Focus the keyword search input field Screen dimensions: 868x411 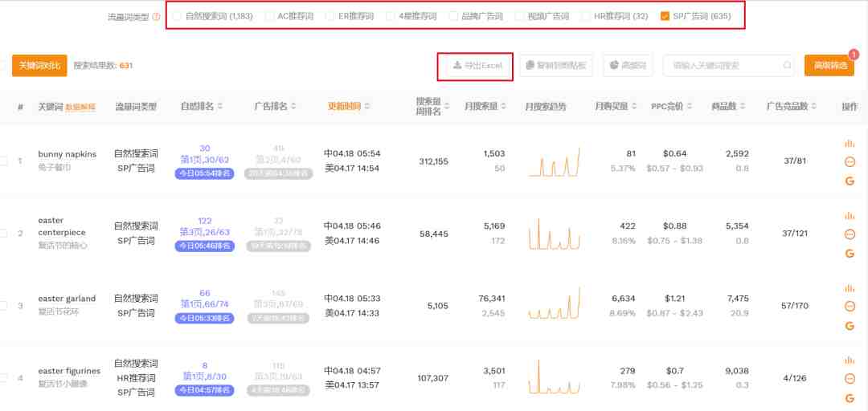point(730,65)
